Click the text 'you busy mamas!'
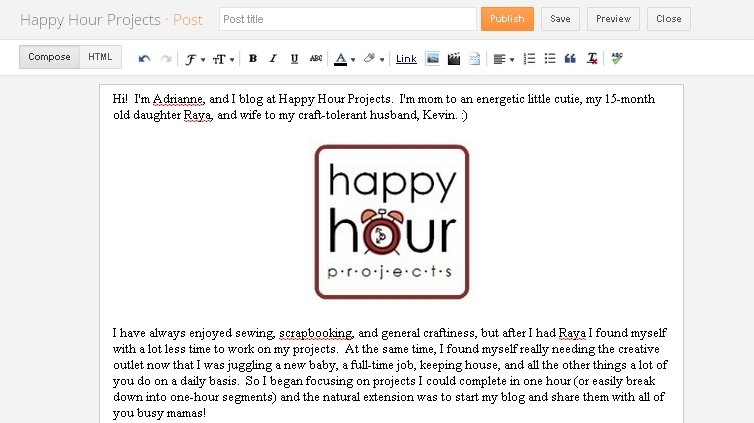 tap(160, 413)
